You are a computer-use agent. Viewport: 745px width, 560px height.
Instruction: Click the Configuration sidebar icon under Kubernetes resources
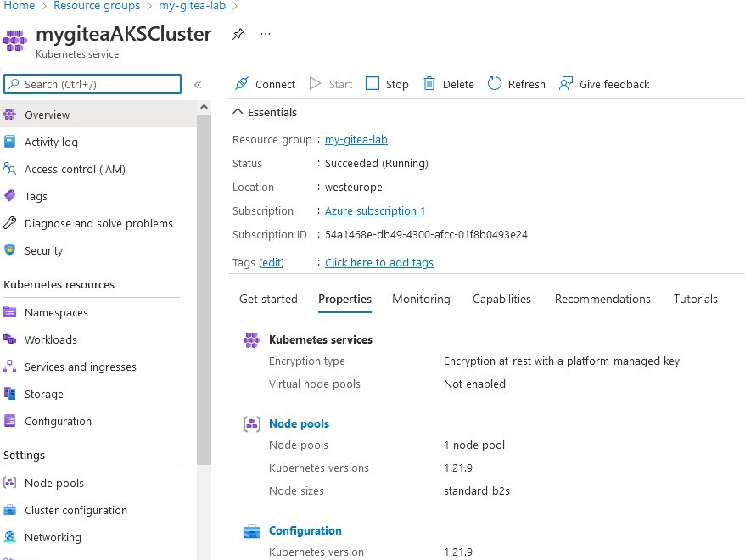[9, 420]
